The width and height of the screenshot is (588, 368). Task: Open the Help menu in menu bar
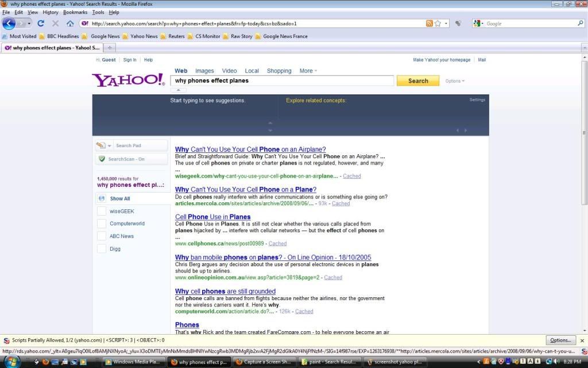pos(114,12)
